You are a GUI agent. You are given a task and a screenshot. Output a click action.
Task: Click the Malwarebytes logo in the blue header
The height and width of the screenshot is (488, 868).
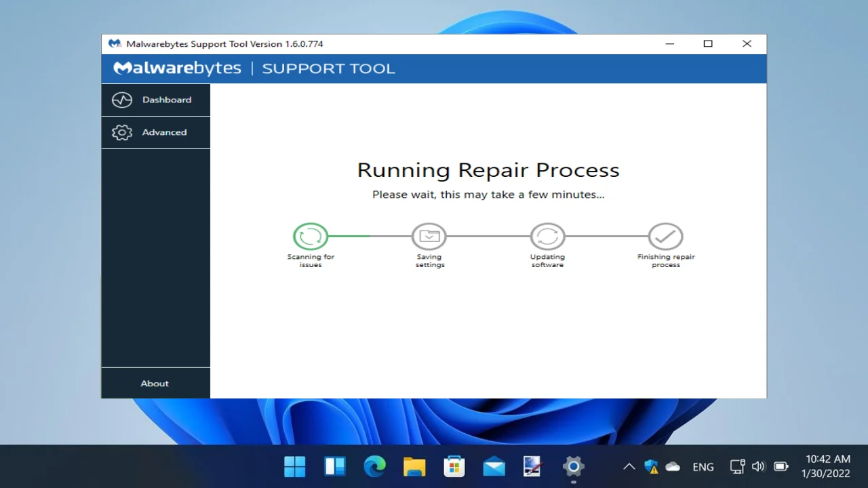(x=177, y=68)
